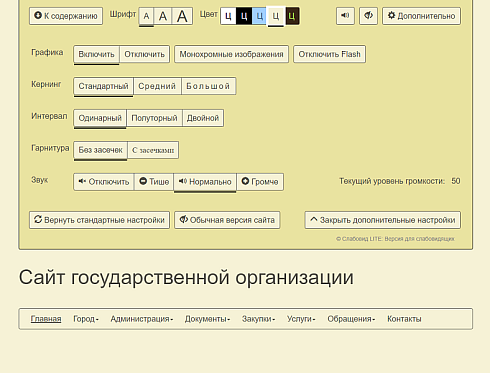The width and height of the screenshot is (490, 373).
Task: Set line interval to 'Полуторный'
Action: pyautogui.click(x=154, y=118)
